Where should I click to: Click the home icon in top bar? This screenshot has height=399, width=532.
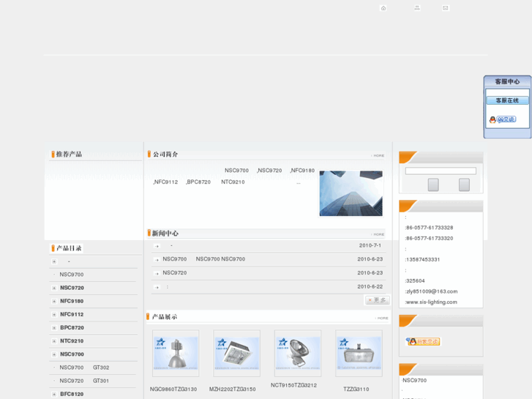pyautogui.click(x=383, y=8)
